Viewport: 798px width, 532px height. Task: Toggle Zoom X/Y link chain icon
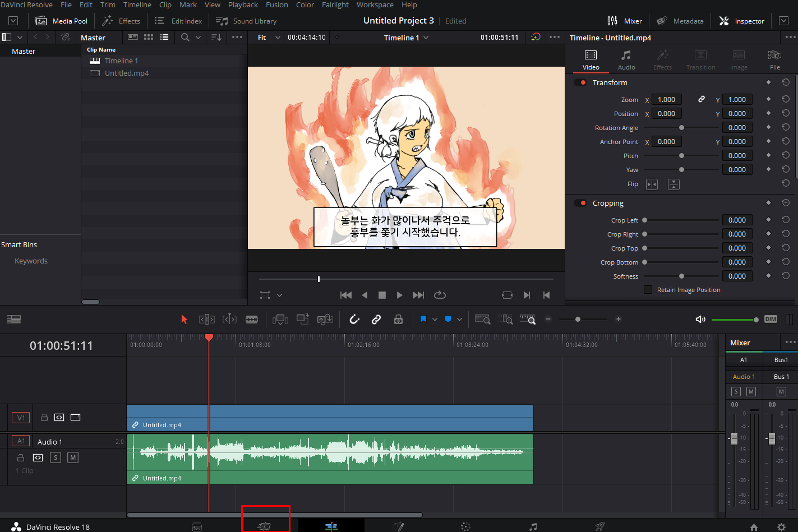pos(701,99)
